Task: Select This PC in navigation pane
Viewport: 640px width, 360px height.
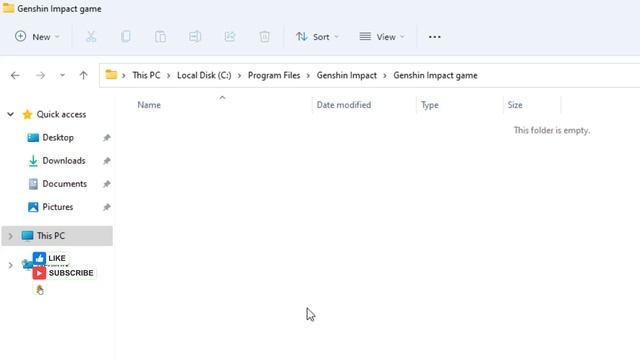Action: [57, 236]
